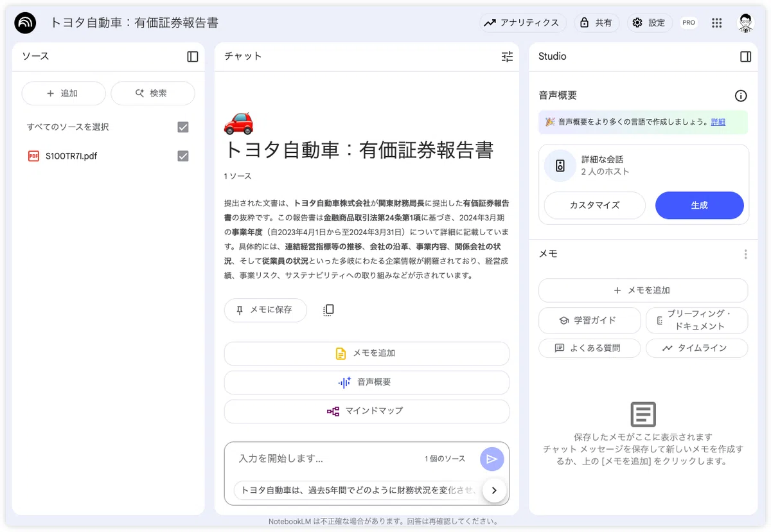This screenshot has width=771, height=532.
Task: Create a 学習ガイド study guide
Action: 590,320
